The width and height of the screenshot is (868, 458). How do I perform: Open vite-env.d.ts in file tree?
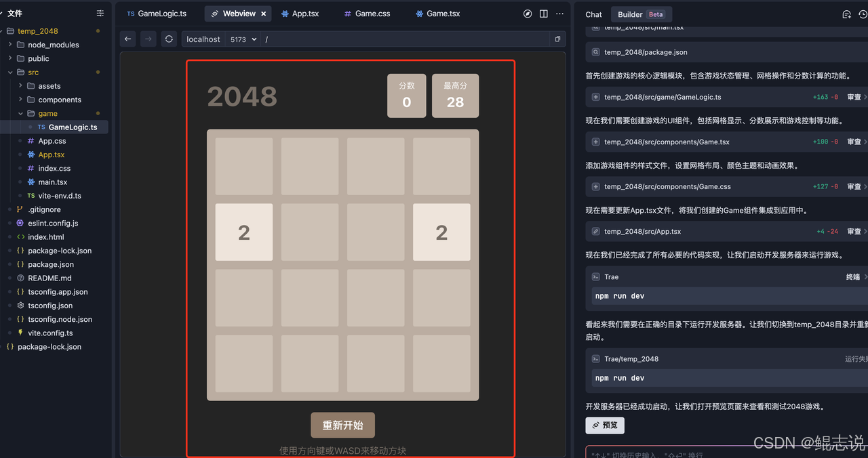tap(60, 196)
